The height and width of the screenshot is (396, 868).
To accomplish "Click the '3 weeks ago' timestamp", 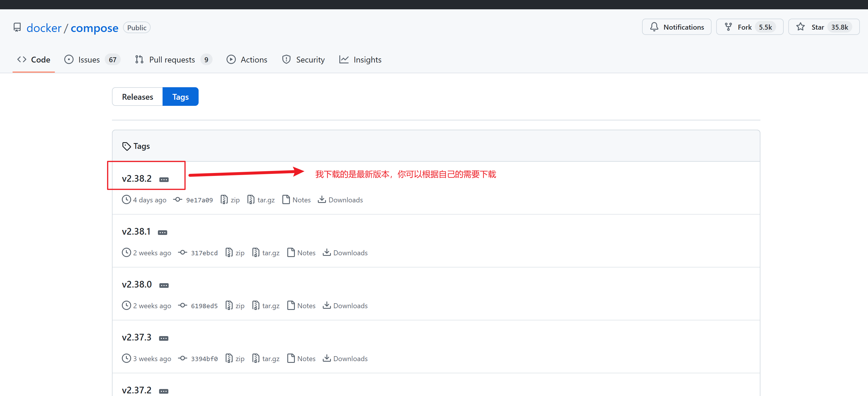I will [x=152, y=358].
